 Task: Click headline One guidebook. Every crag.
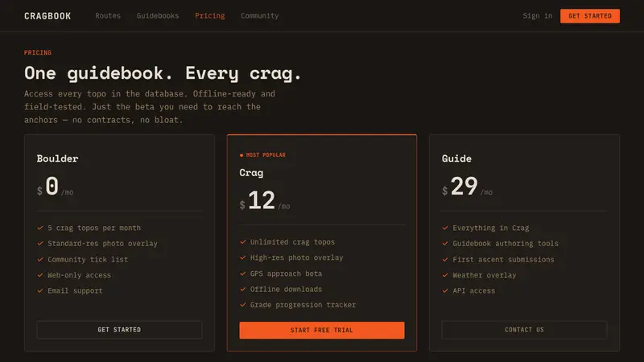tap(163, 73)
